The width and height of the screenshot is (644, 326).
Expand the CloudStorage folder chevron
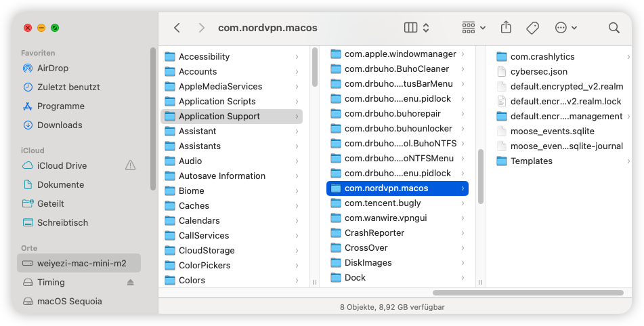pos(297,250)
